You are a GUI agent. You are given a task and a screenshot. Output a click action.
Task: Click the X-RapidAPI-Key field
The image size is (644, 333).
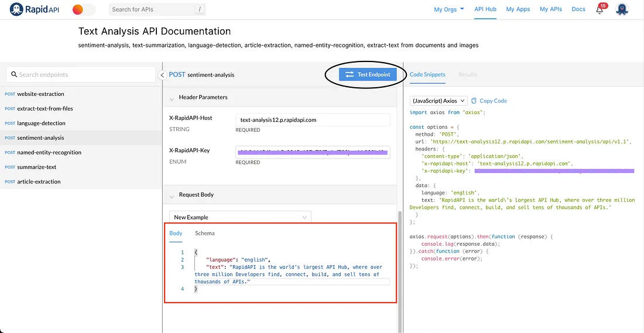(x=313, y=152)
